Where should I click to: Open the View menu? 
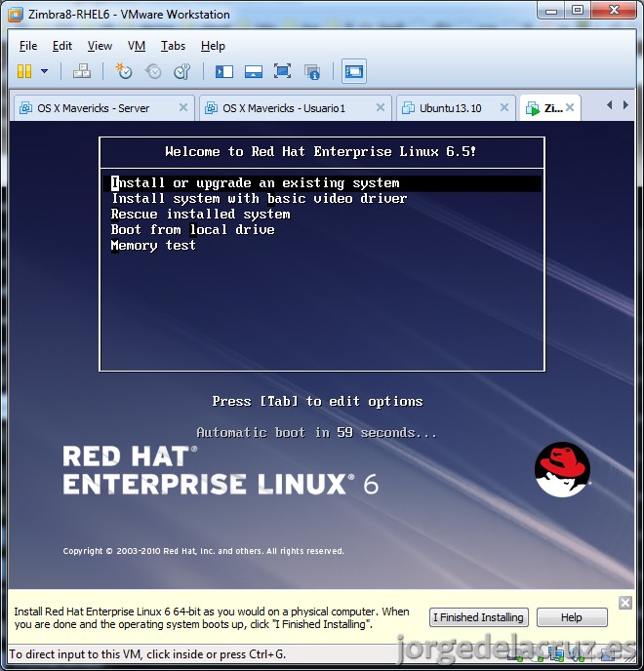100,46
